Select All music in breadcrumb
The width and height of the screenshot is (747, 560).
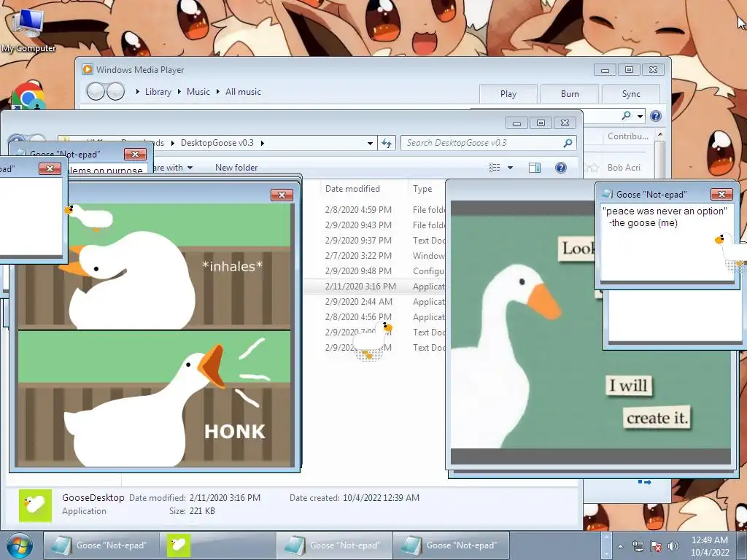pos(243,91)
